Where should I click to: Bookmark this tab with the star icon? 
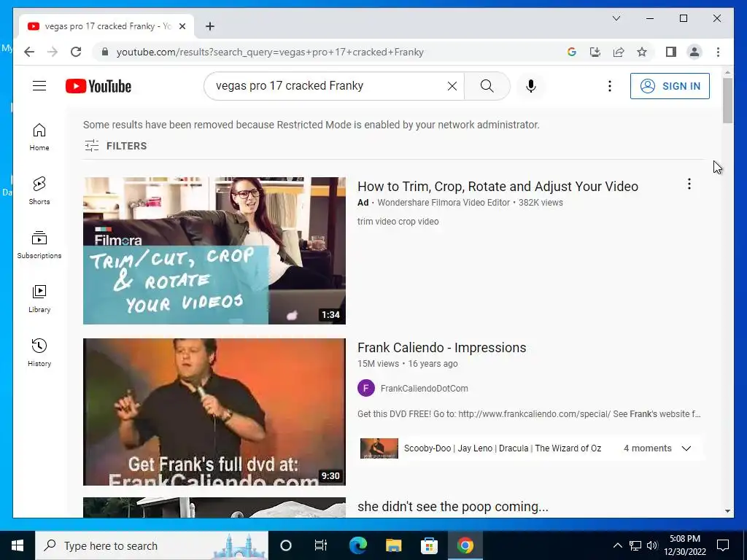[x=642, y=52]
